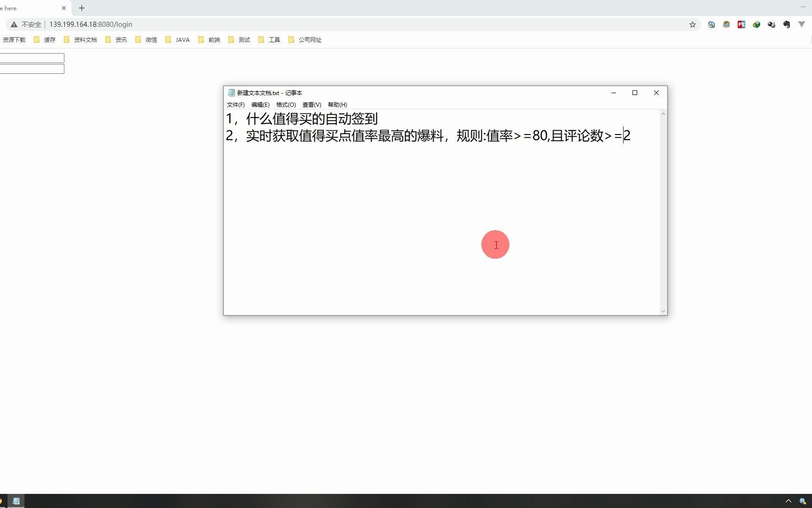Screen dimensions: 812x508
Task: Open the blue magnifier extension icon
Action: pyautogui.click(x=711, y=24)
